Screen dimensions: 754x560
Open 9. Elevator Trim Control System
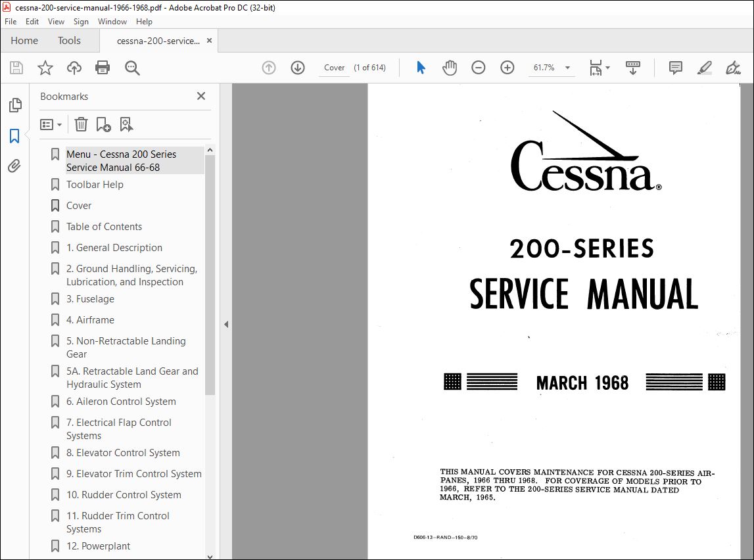(133, 474)
